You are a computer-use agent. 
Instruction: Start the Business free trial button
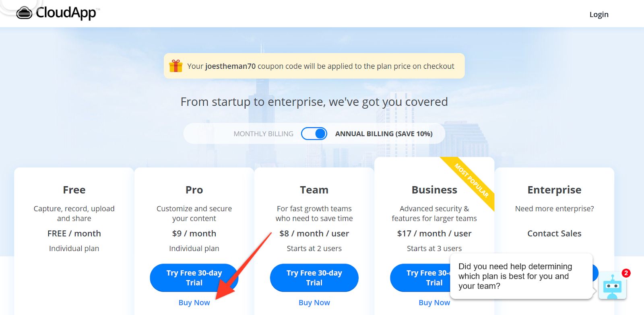click(x=421, y=278)
